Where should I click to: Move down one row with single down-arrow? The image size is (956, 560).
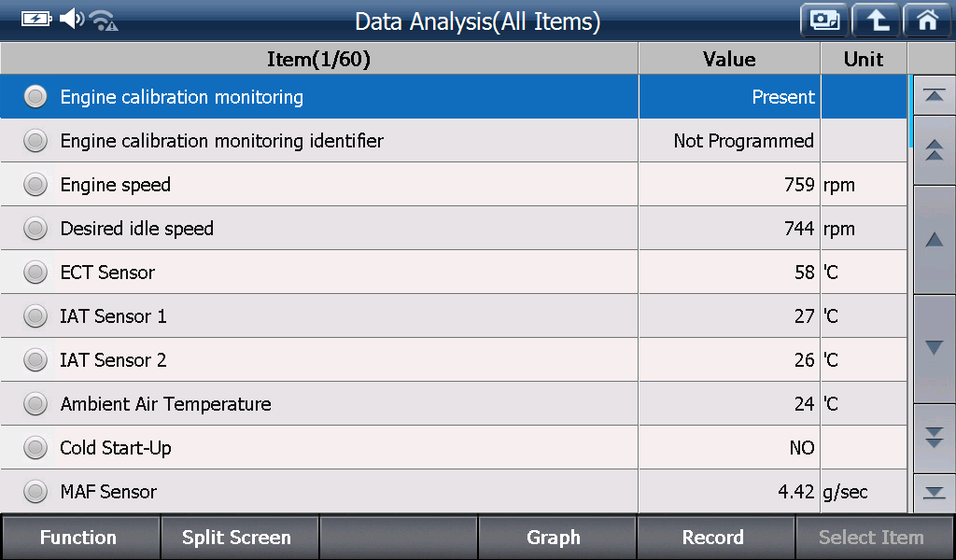934,348
